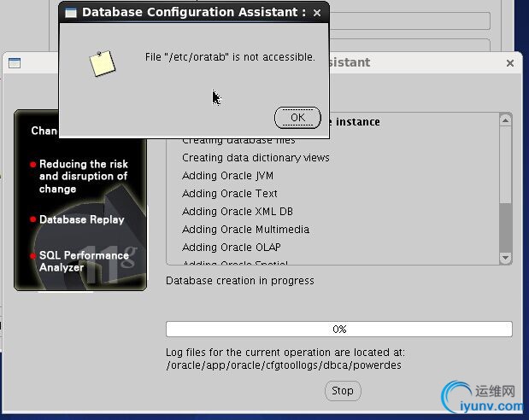Click the scroll down arrow in the steps list
529x420 pixels.
click(x=505, y=258)
